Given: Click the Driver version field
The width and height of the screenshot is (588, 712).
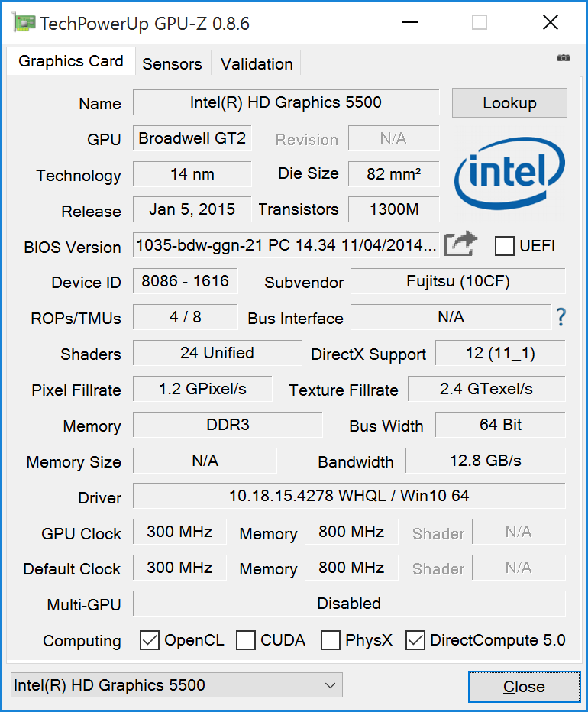Looking at the screenshot, I should tap(349, 495).
